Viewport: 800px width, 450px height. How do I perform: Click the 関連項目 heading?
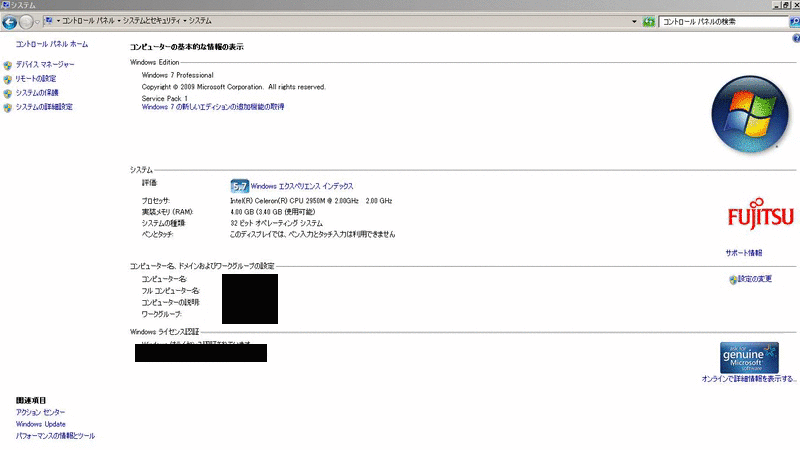click(x=31, y=401)
